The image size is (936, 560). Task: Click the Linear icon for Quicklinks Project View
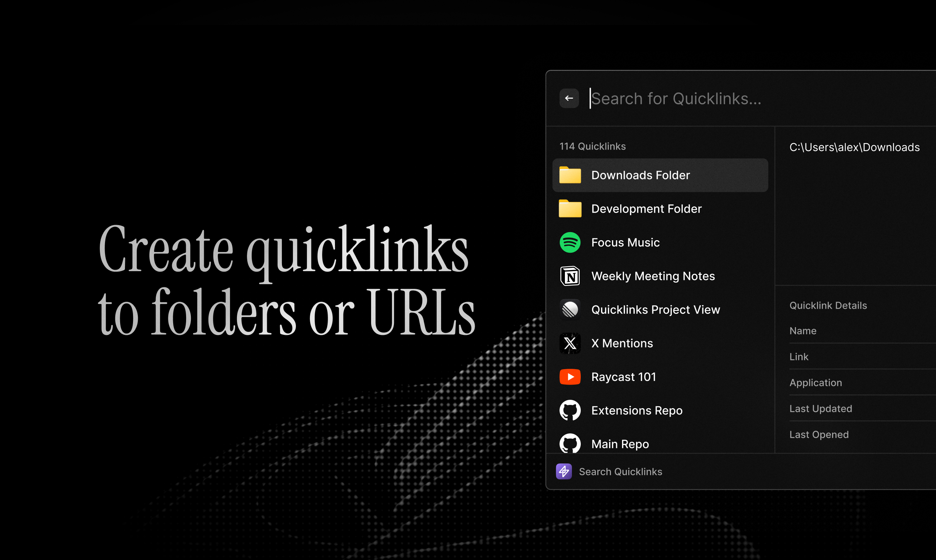pyautogui.click(x=570, y=309)
